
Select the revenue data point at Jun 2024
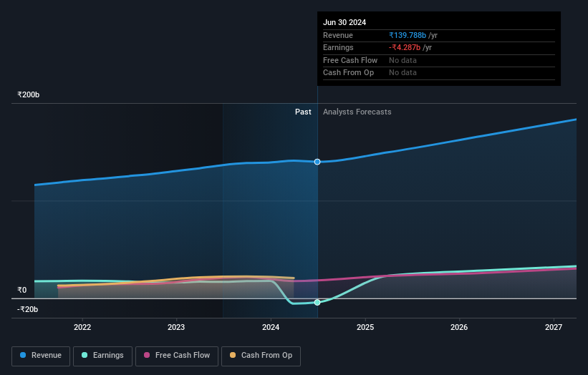(x=317, y=162)
